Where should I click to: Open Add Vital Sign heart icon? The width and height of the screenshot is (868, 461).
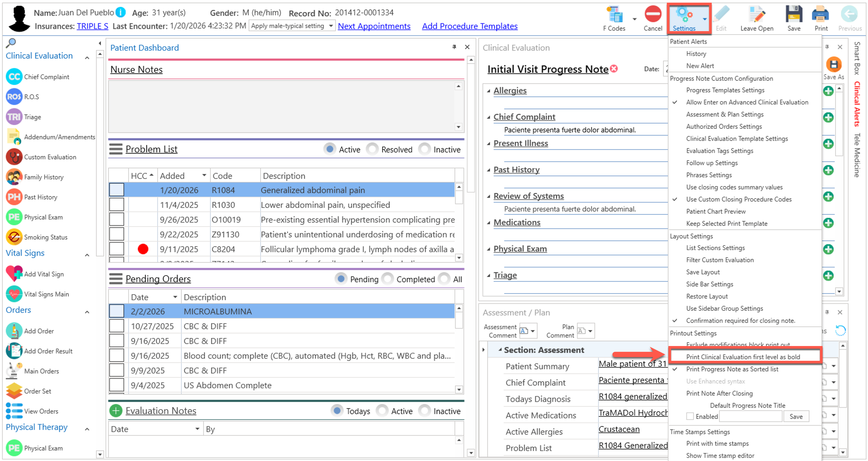[14, 274]
